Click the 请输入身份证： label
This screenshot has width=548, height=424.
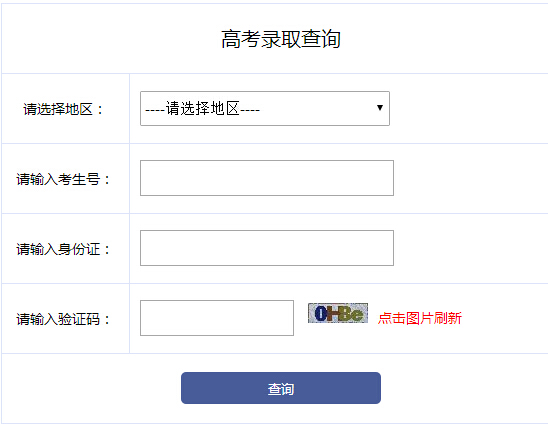[63, 249]
